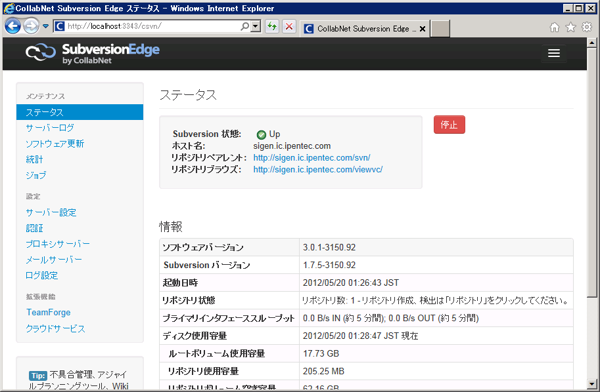Screen dimensions: 600x392
Task: Click the throughput value 0.0 B/s IN
Action: [x=321, y=318]
